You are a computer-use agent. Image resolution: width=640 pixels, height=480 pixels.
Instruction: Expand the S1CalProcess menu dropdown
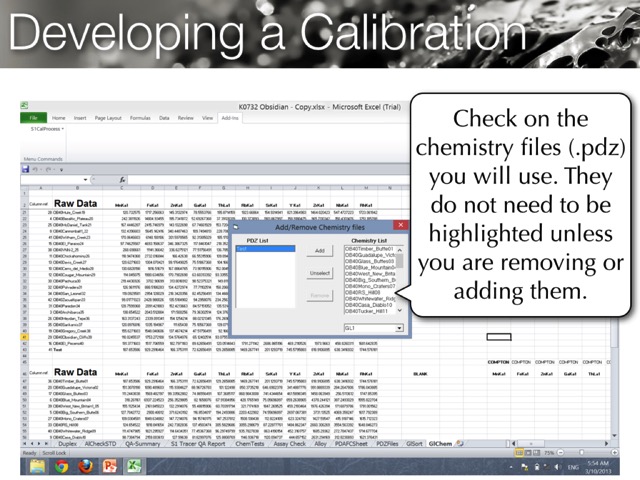62,130
